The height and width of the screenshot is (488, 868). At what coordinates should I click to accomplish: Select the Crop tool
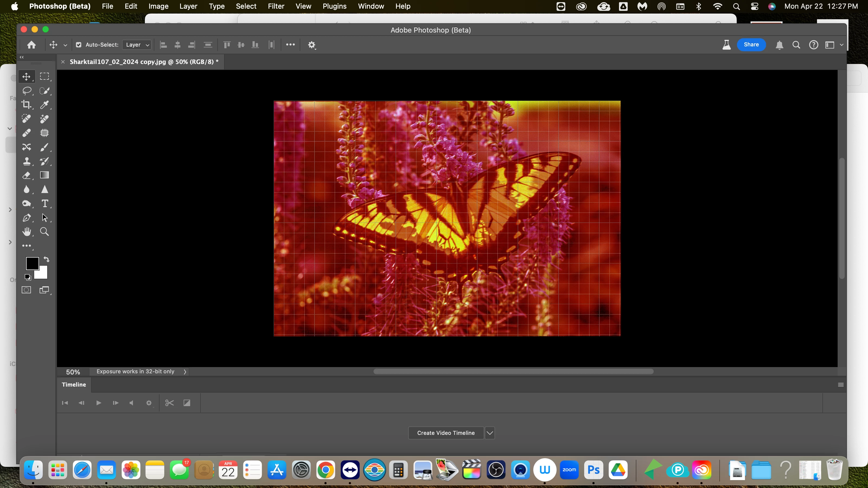point(27,105)
